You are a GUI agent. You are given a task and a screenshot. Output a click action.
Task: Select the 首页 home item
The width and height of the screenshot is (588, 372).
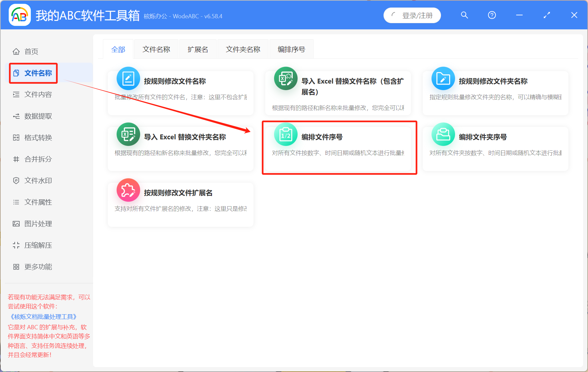(31, 51)
